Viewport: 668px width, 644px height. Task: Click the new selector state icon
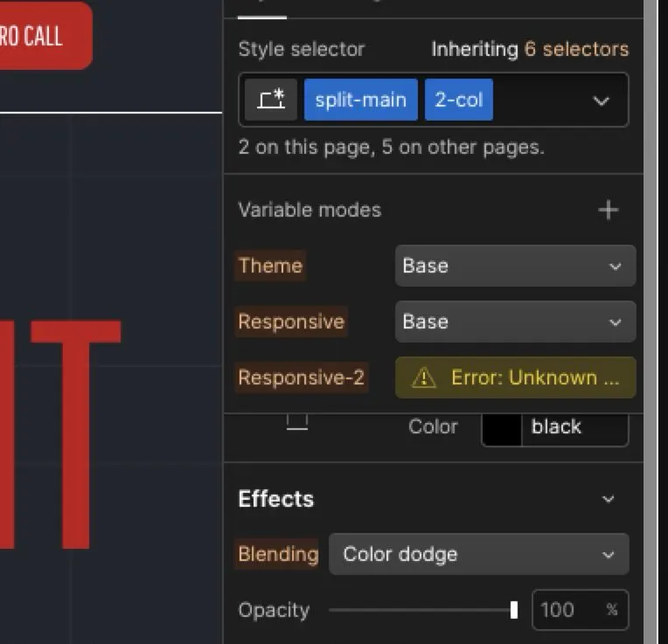(x=271, y=100)
